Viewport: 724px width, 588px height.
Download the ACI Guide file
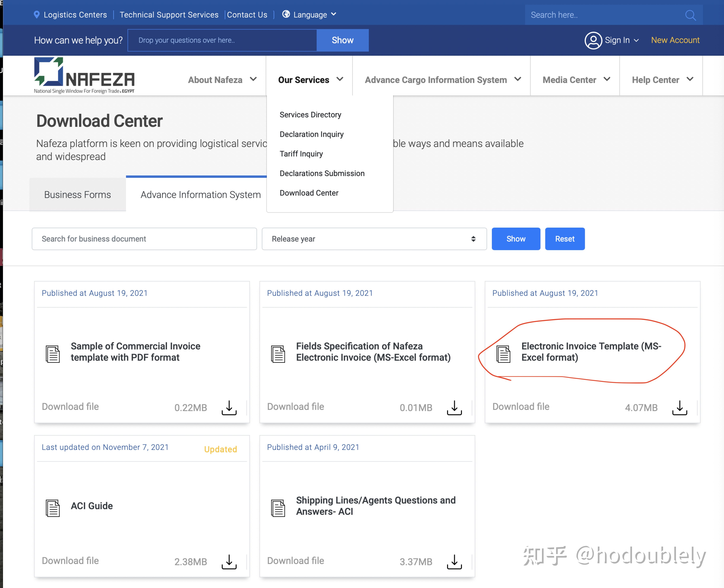click(229, 562)
